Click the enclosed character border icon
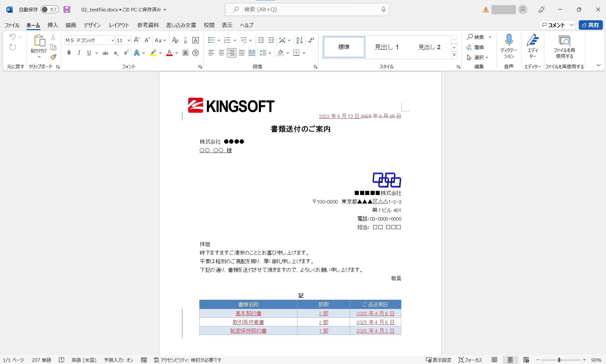This screenshot has height=364, width=606. pyautogui.click(x=196, y=40)
